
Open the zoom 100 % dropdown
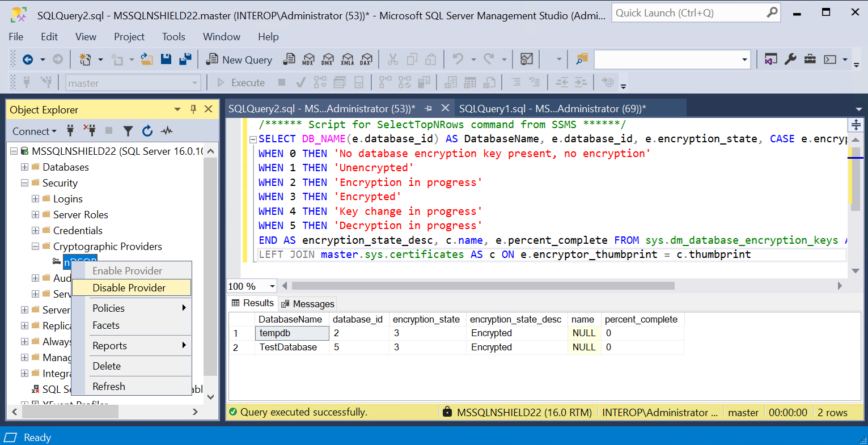[x=272, y=286]
